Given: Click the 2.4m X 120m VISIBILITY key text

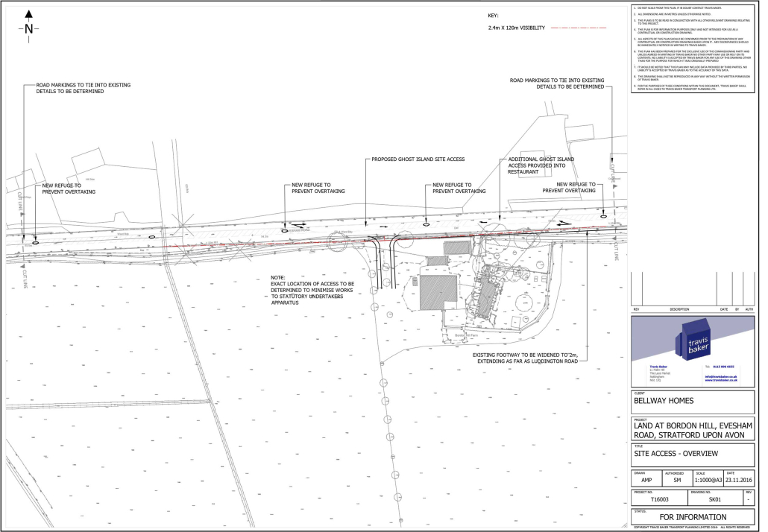Looking at the screenshot, I should tap(516, 27).
